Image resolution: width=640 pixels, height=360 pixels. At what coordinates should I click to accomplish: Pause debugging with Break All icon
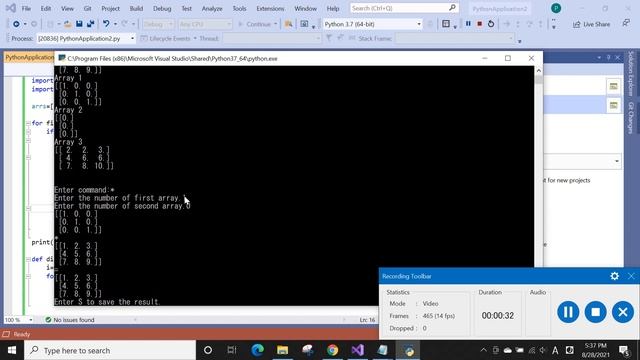click(x=468, y=24)
